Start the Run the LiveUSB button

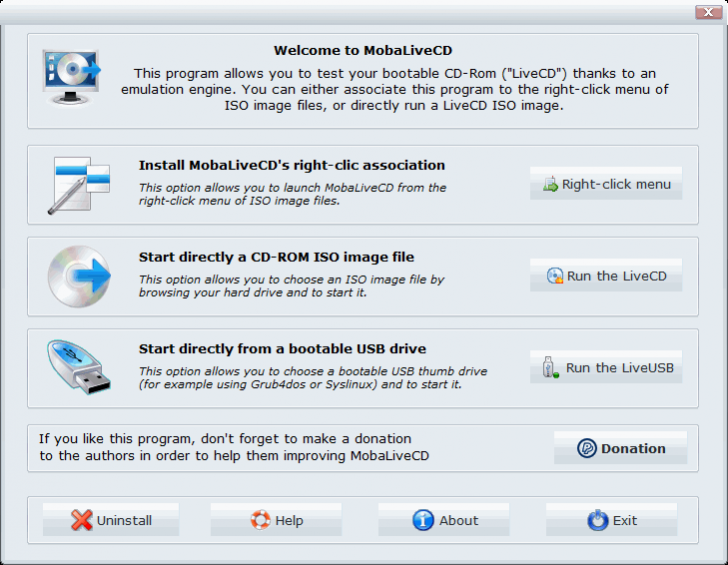coord(606,367)
